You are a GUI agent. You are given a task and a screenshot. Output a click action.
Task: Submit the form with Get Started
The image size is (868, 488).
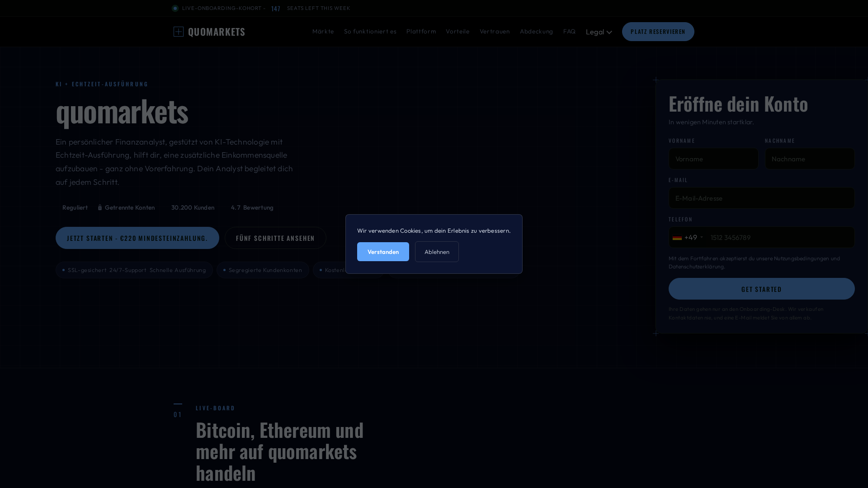click(761, 289)
